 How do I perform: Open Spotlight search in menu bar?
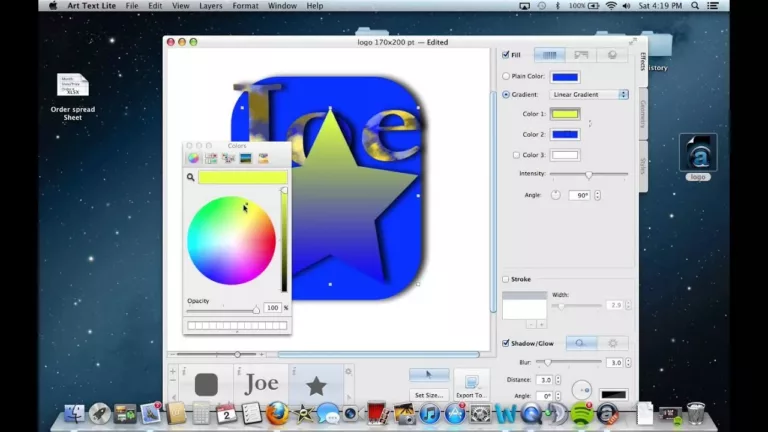pos(695,6)
